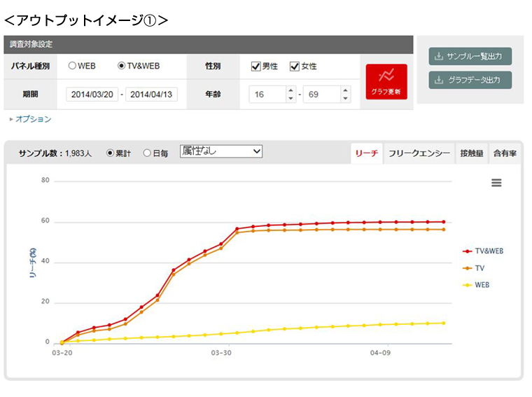
Task: Select the TV&WEB panel type radio
Action: pos(122,67)
